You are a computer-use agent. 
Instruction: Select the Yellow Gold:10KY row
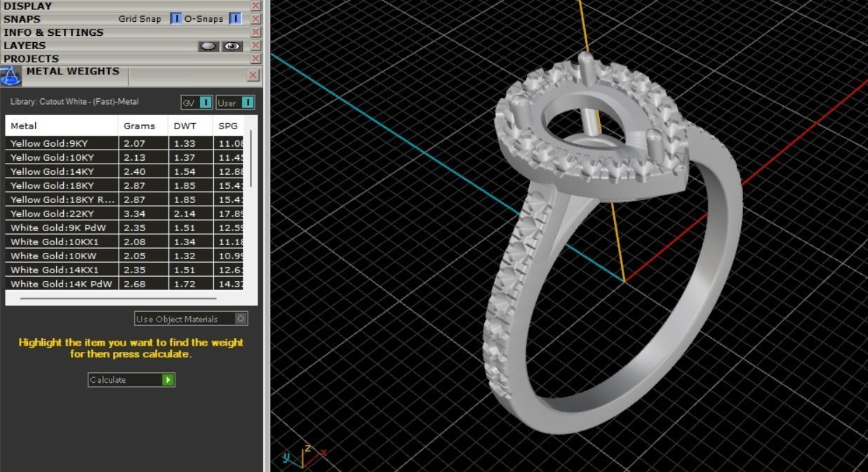pyautogui.click(x=124, y=157)
